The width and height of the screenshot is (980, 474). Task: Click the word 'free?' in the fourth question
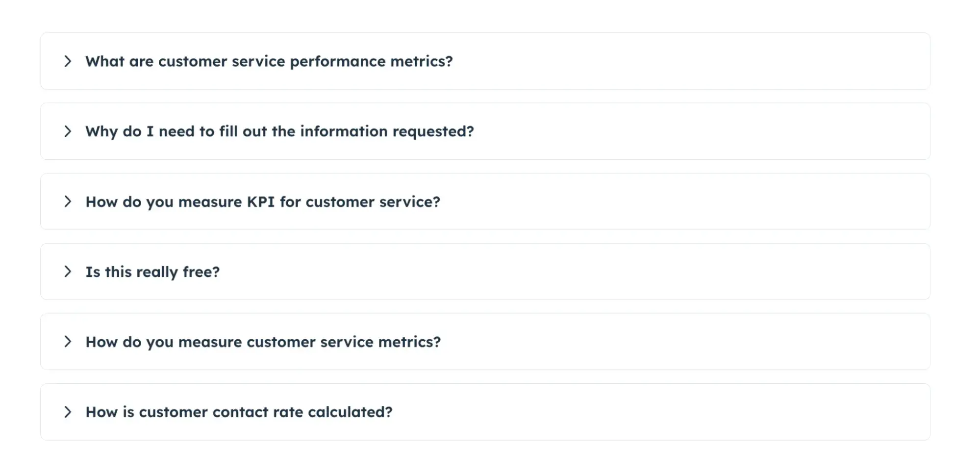point(201,272)
